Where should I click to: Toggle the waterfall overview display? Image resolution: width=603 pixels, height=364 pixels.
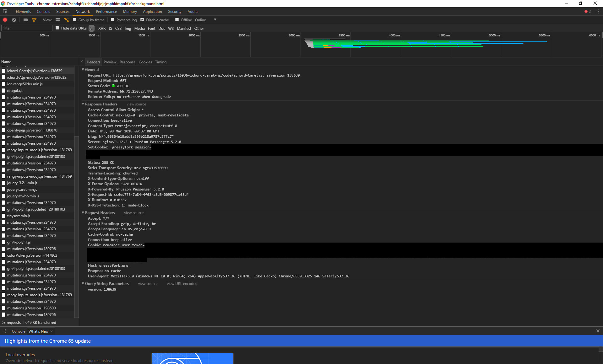tap(66, 20)
